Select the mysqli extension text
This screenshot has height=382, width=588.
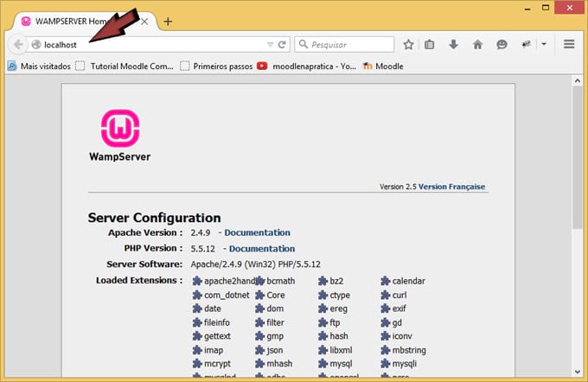pos(405,364)
